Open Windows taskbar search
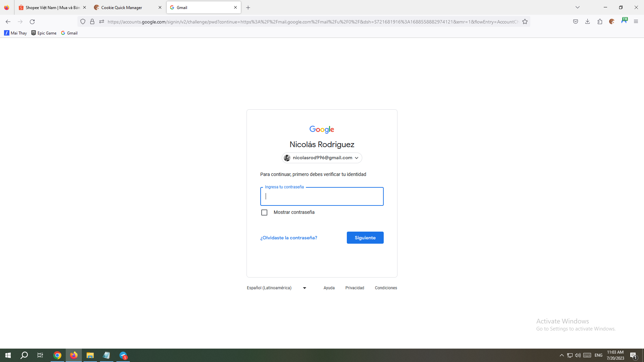Screen dimensions: 644x362 (24, 355)
